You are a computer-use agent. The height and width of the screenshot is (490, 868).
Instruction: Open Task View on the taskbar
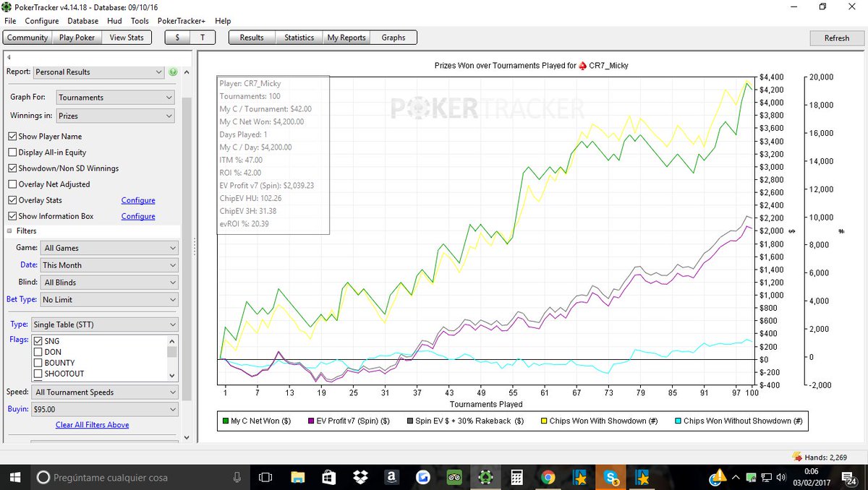(x=265, y=477)
